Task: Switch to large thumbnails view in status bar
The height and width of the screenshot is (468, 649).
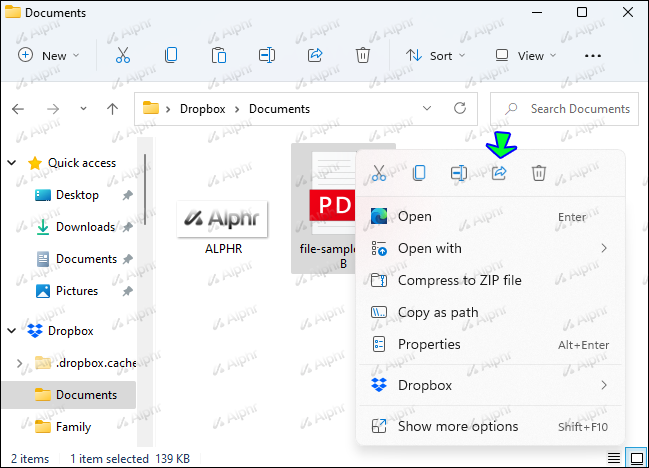Action: pyautogui.click(x=637, y=458)
